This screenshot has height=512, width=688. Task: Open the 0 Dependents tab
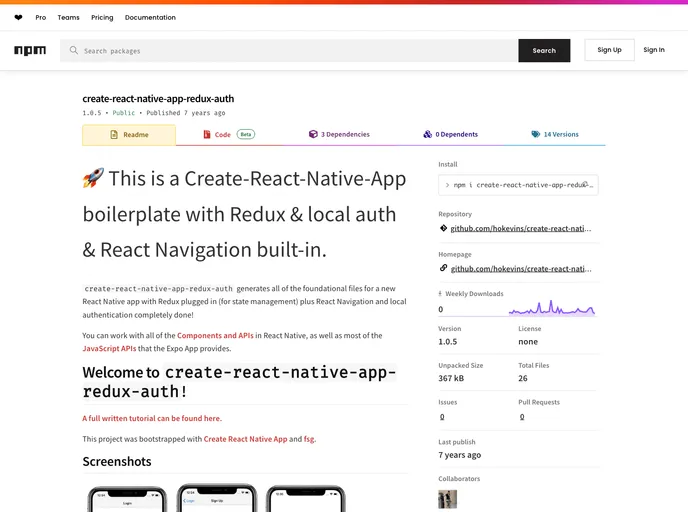click(x=450, y=134)
